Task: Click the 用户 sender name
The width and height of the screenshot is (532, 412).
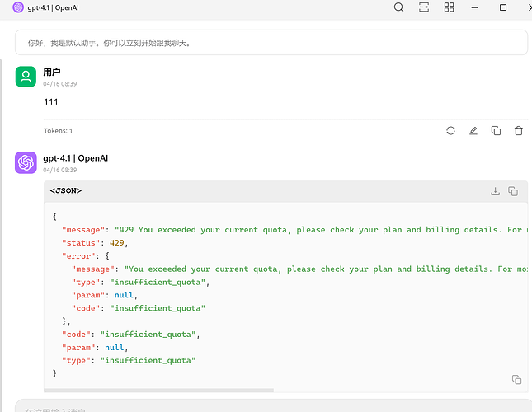Action: click(x=52, y=72)
